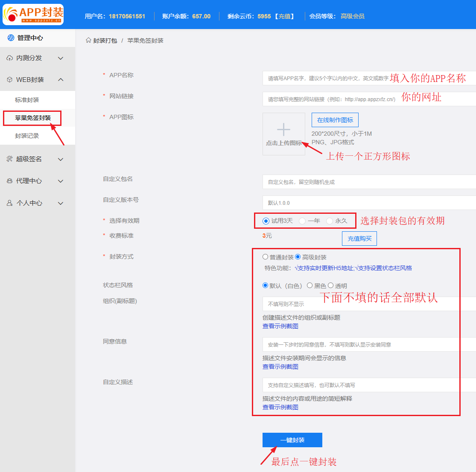The height and width of the screenshot is (472, 476).
Task: Choose the 普通封装 packaging method
Action: (266, 257)
